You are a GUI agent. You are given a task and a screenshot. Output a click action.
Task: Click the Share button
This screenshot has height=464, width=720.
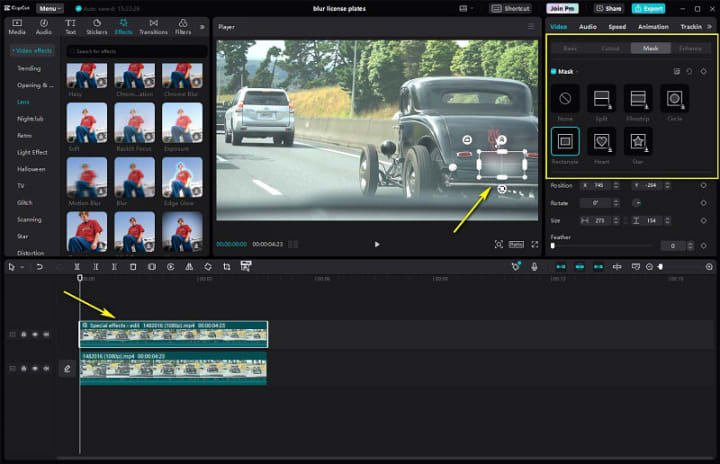[608, 8]
